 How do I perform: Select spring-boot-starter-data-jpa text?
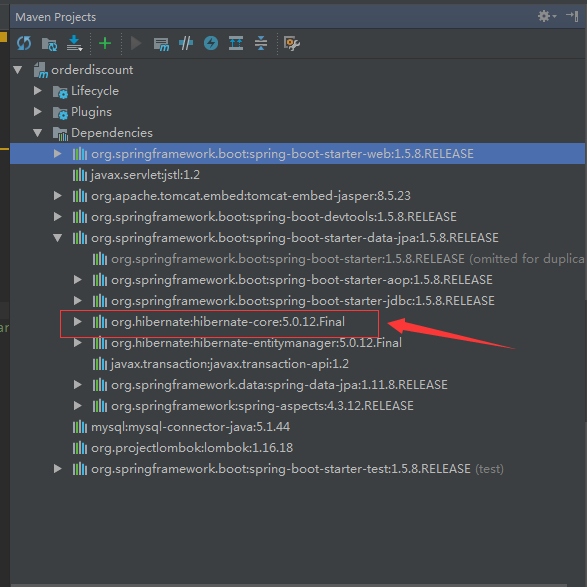point(295,238)
